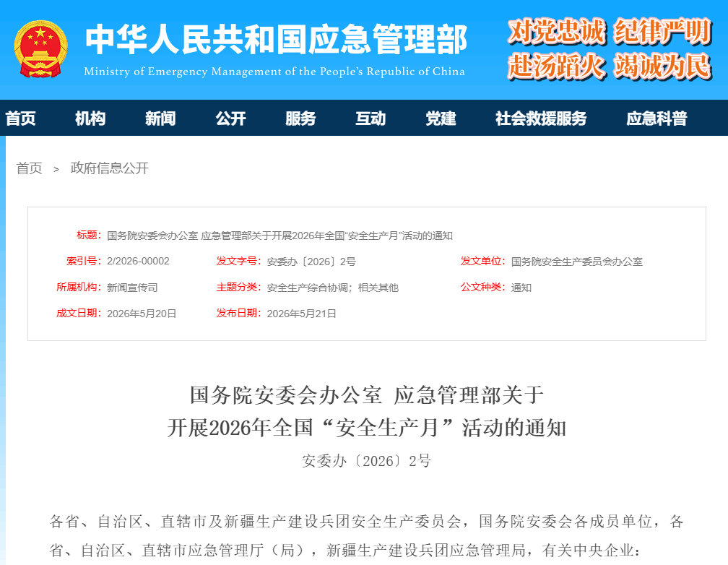Click the 公文种类 value 通知
The image size is (728, 565).
[x=521, y=288]
